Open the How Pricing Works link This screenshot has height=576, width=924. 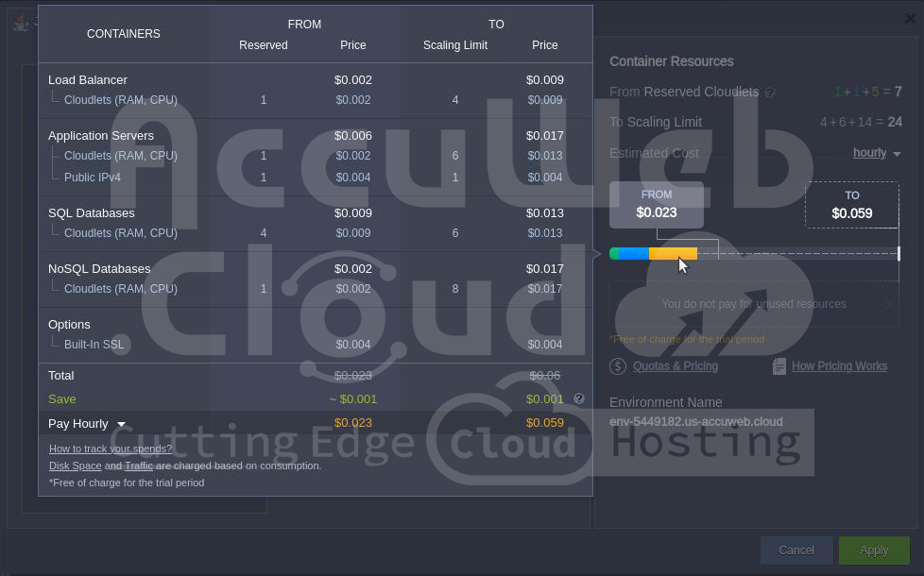839,366
